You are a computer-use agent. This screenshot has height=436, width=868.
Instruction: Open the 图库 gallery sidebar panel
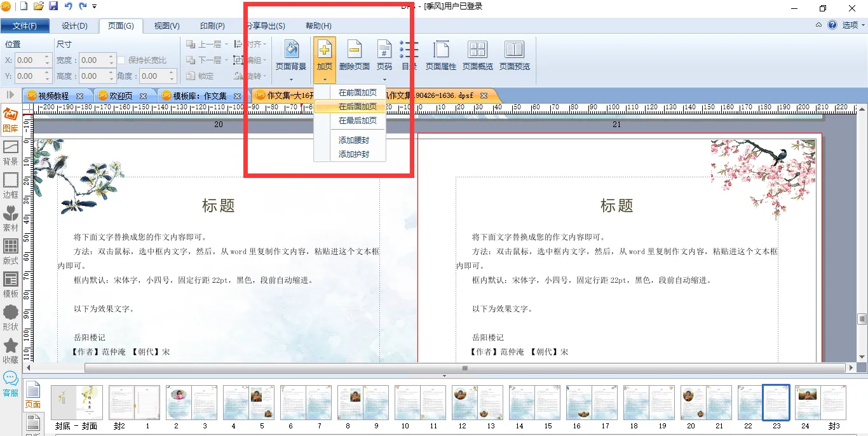[x=11, y=120]
